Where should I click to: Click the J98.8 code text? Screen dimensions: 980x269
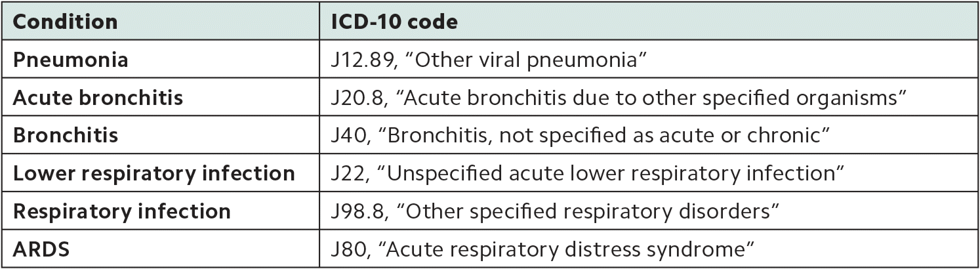coord(355,212)
